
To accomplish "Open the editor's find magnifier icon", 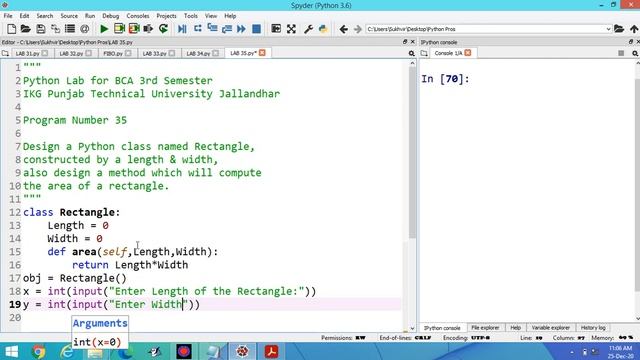I will 411,53.
